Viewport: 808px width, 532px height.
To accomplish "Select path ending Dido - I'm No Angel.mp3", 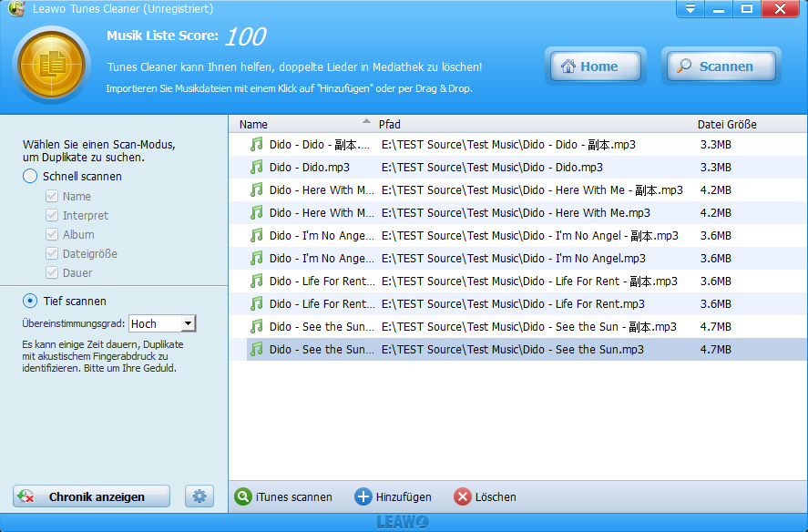I will click(514, 258).
